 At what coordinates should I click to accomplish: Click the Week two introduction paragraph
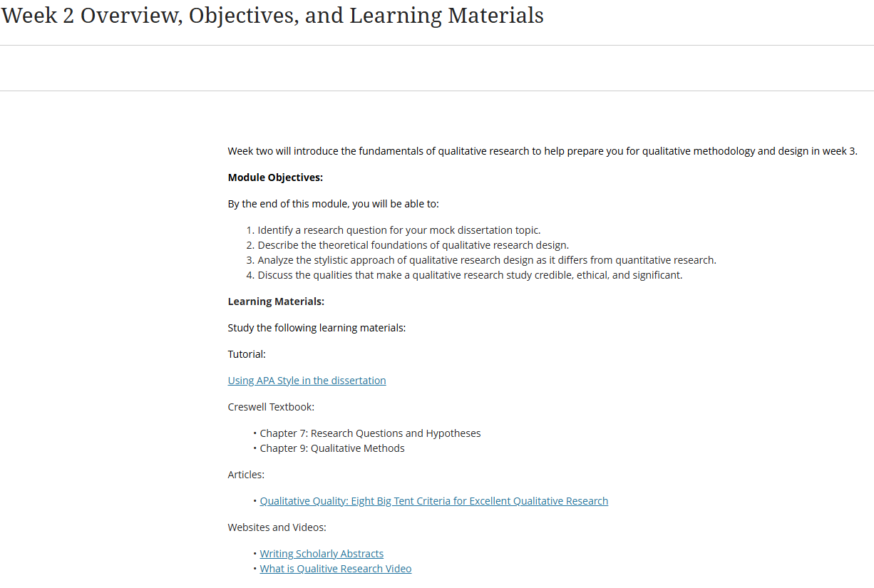pos(543,151)
